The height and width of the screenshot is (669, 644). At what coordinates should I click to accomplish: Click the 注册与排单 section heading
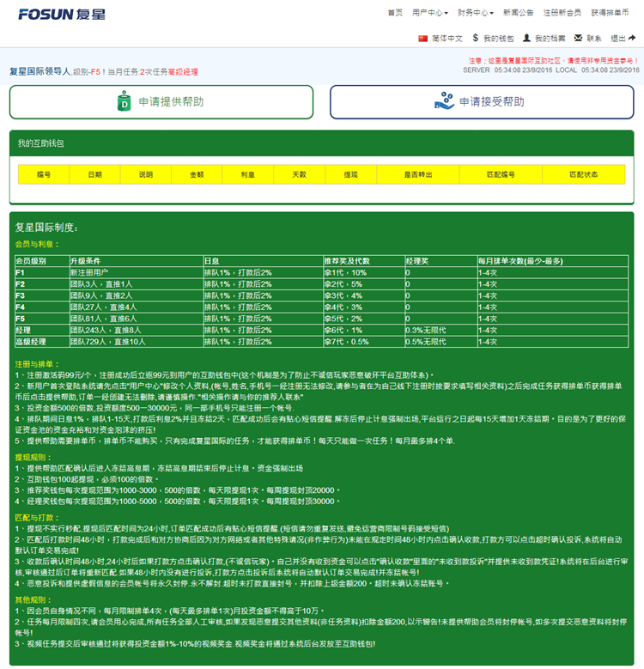[37, 364]
